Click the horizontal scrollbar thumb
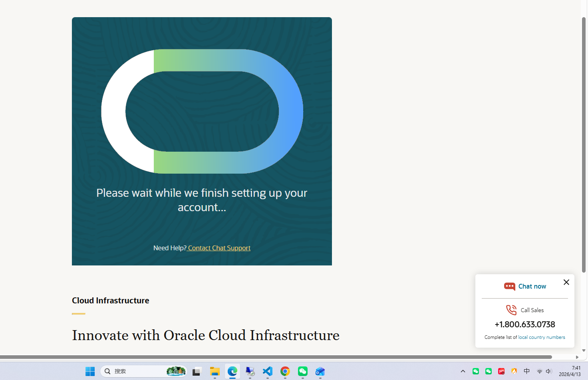588x380 pixels. [276, 357]
